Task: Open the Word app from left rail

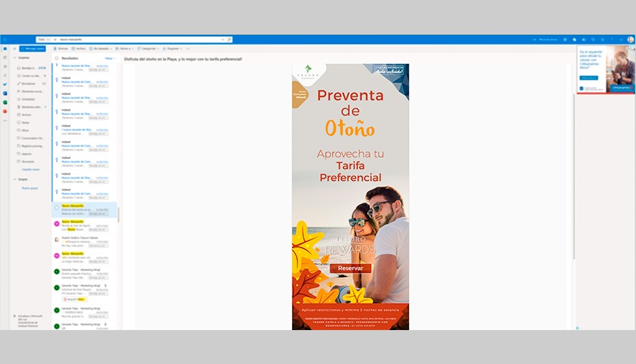Action: [5, 93]
